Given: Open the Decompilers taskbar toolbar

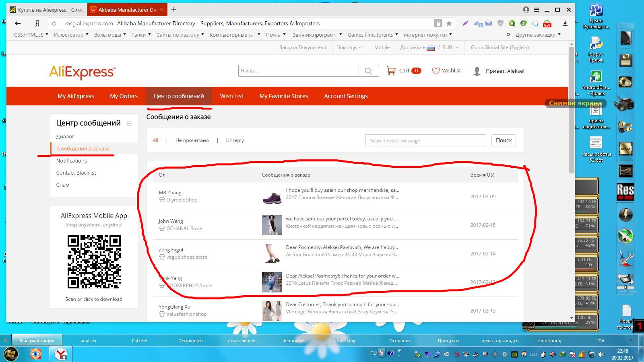Looking at the screenshot, I should [x=191, y=341].
